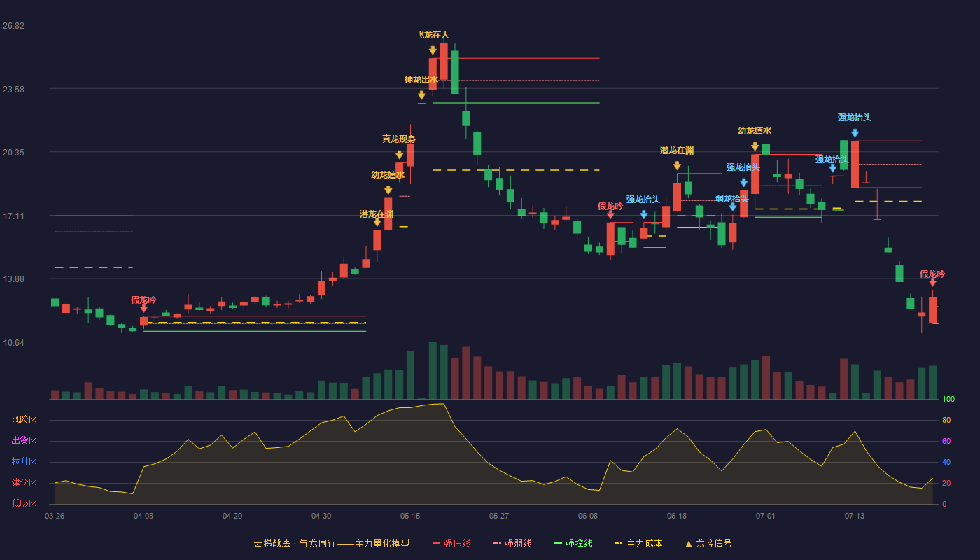Select the 建仓区 zone label
This screenshot has height=560, width=980.
click(24, 483)
